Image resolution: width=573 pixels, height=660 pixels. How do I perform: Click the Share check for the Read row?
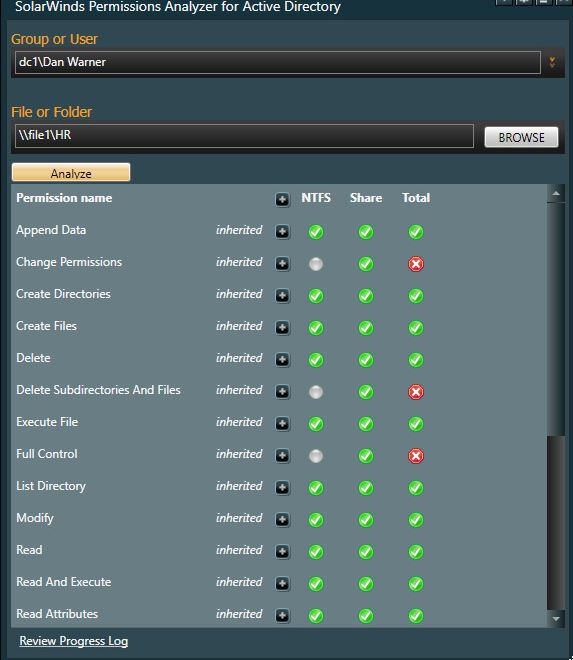tap(366, 552)
